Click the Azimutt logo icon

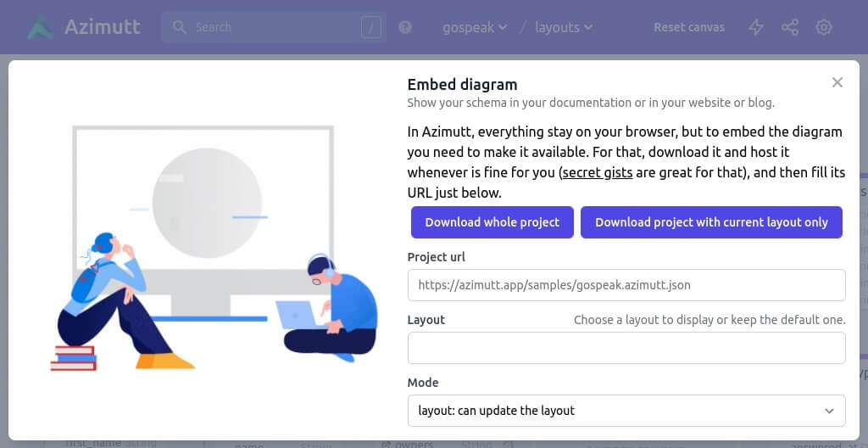coord(41,27)
